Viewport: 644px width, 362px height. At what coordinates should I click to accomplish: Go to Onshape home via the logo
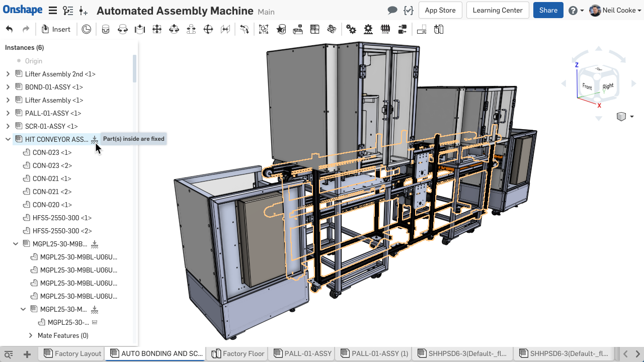pos(23,10)
